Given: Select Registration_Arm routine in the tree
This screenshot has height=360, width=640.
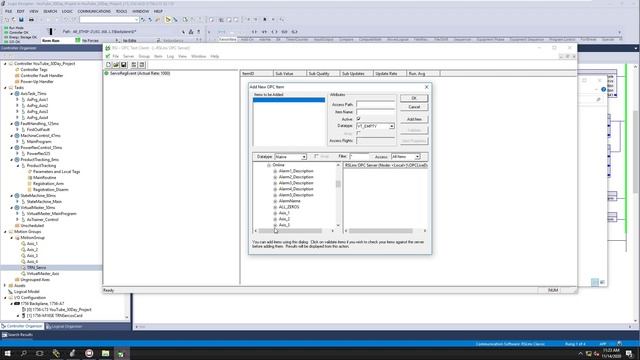Looking at the screenshot, I should coord(48,184).
